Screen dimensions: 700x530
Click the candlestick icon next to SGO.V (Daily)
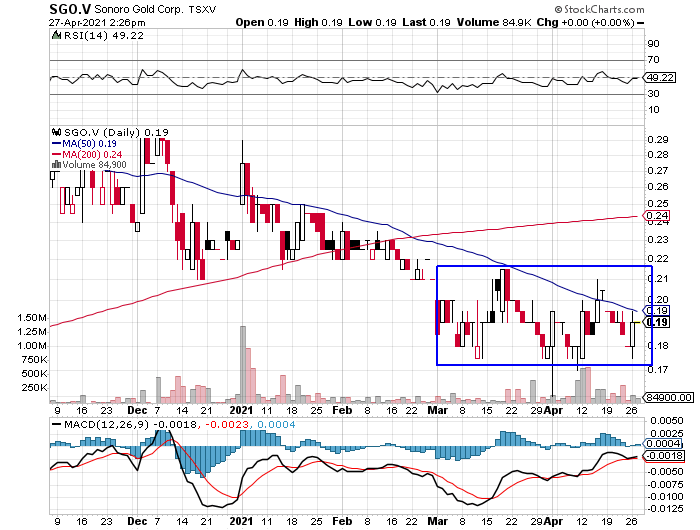click(x=57, y=132)
